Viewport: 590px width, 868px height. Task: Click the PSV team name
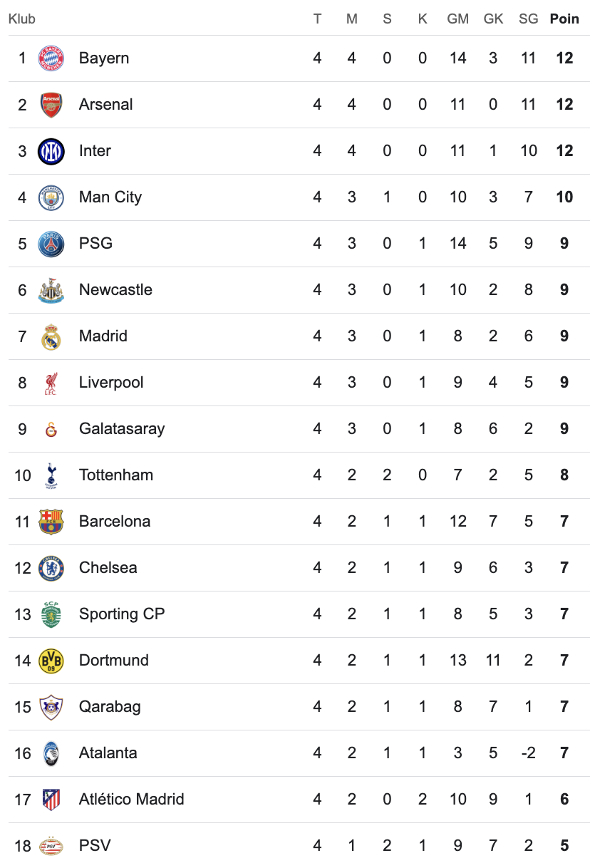click(x=95, y=846)
